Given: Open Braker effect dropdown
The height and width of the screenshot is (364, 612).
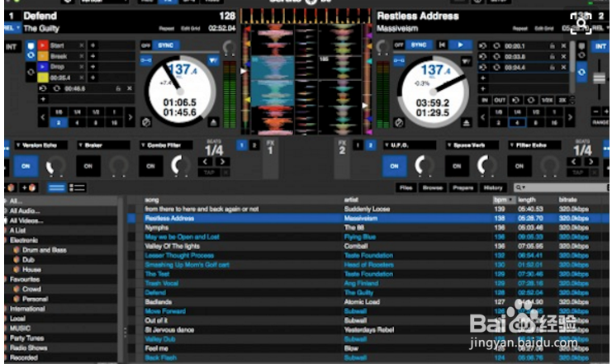Looking at the screenshot, I should coord(103,145).
